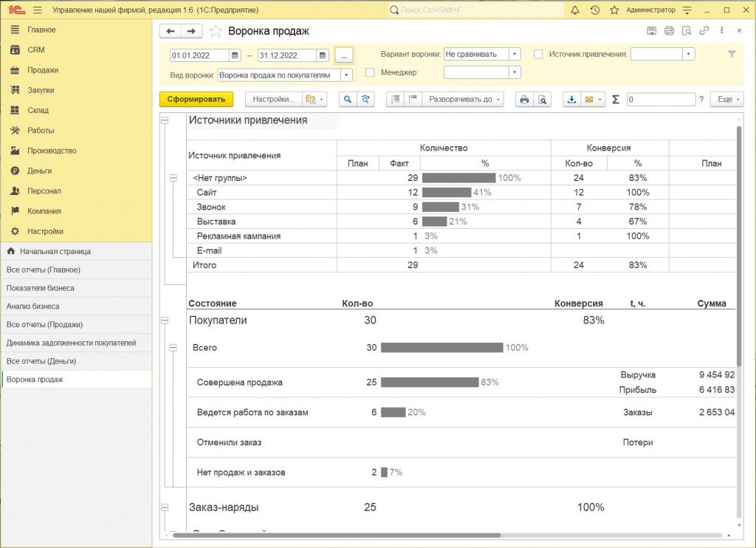Viewport: 756px width, 548px height.
Task: Click the save-to-file download icon
Action: click(x=571, y=100)
